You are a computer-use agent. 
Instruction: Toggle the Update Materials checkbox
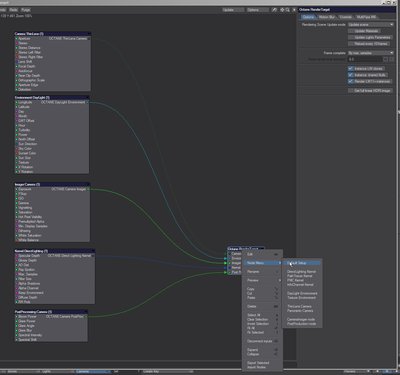point(351,31)
